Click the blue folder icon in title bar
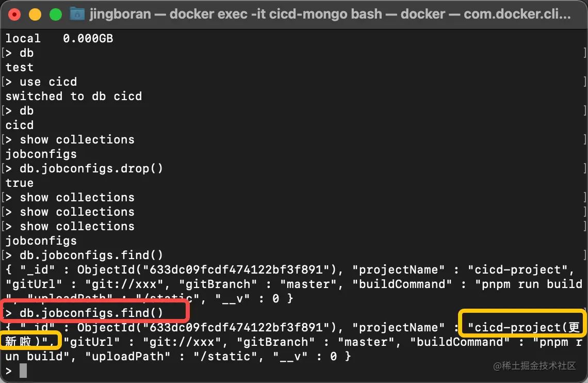 click(x=77, y=14)
